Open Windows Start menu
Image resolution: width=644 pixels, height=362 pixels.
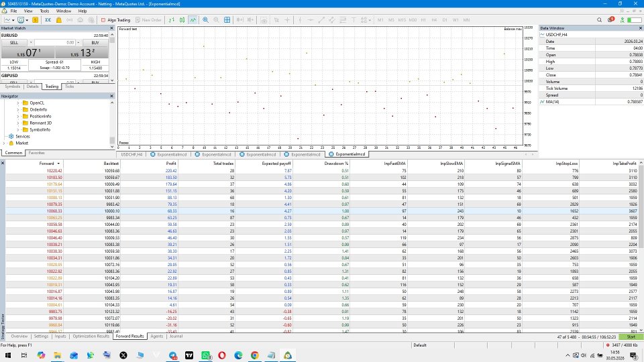[8, 355]
